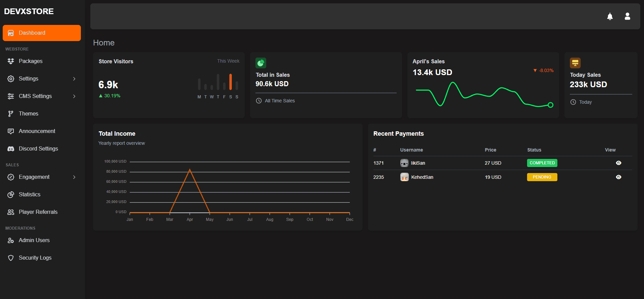This screenshot has width=644, height=299.
Task: Open Player Referrals
Action: [x=42, y=212]
